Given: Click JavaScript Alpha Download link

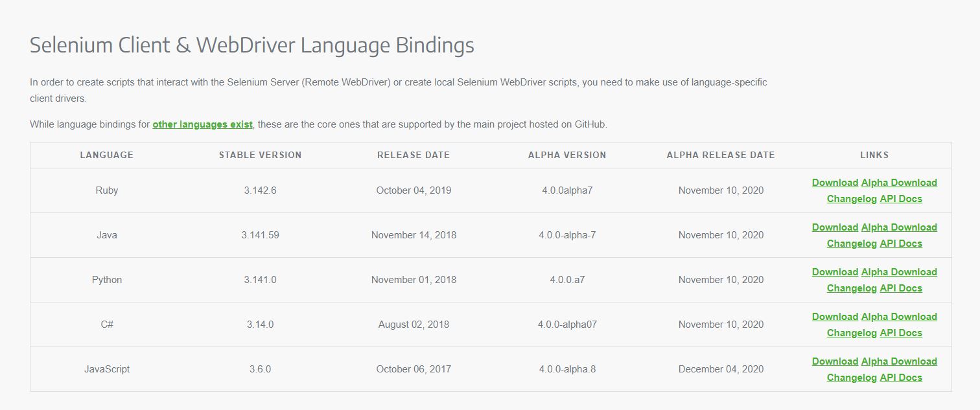Looking at the screenshot, I should (x=899, y=361).
